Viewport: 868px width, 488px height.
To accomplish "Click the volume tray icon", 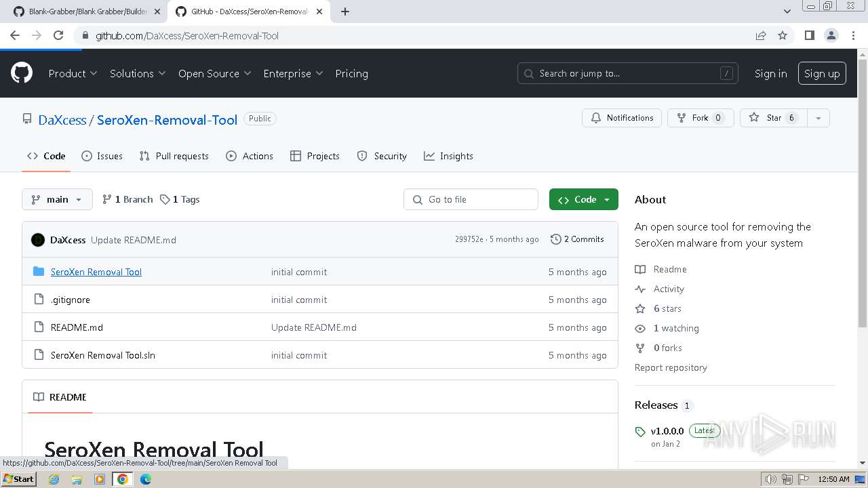I will 770,479.
